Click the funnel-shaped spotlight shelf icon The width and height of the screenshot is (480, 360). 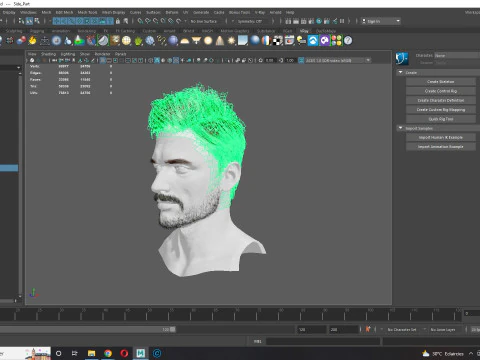[196, 41]
